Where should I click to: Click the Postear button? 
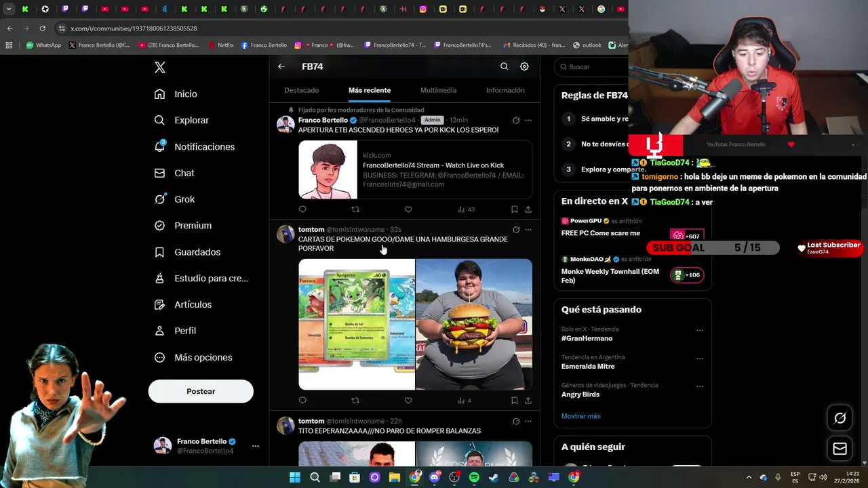(201, 391)
